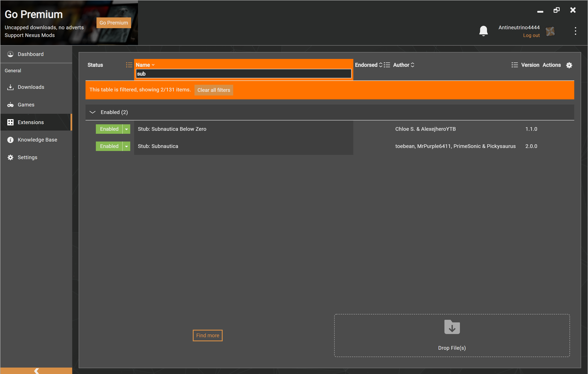The width and height of the screenshot is (588, 374).
Task: Click the filter icon beside Version column
Action: (514, 65)
